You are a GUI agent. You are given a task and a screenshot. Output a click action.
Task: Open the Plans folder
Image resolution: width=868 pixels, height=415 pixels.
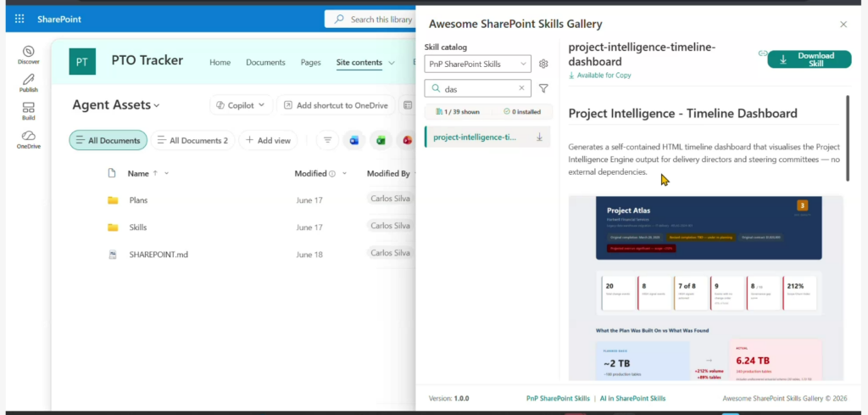(138, 200)
